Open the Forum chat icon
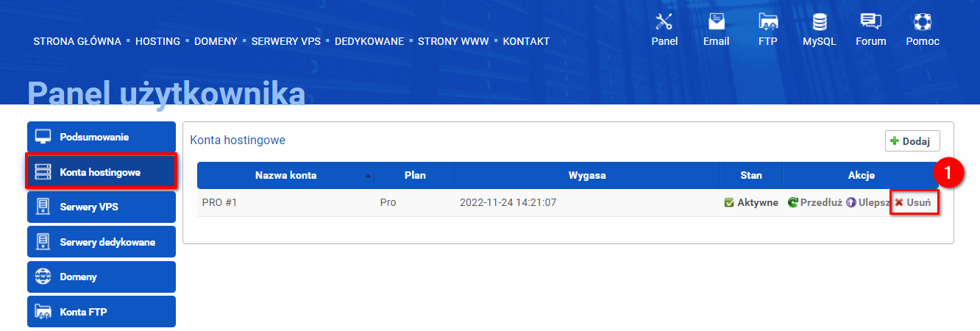Viewport: 980px width, 331px height. click(871, 21)
